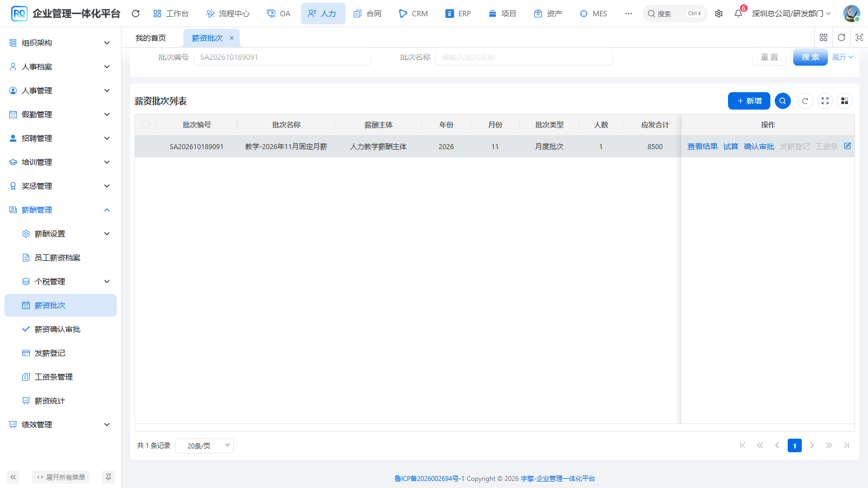
Task: Expand the 组织架构 menu
Action: point(60,43)
